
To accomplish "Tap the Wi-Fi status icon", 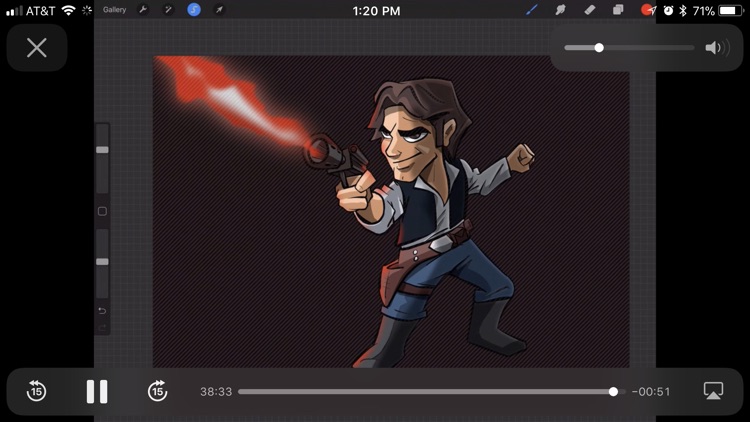I will (69, 11).
